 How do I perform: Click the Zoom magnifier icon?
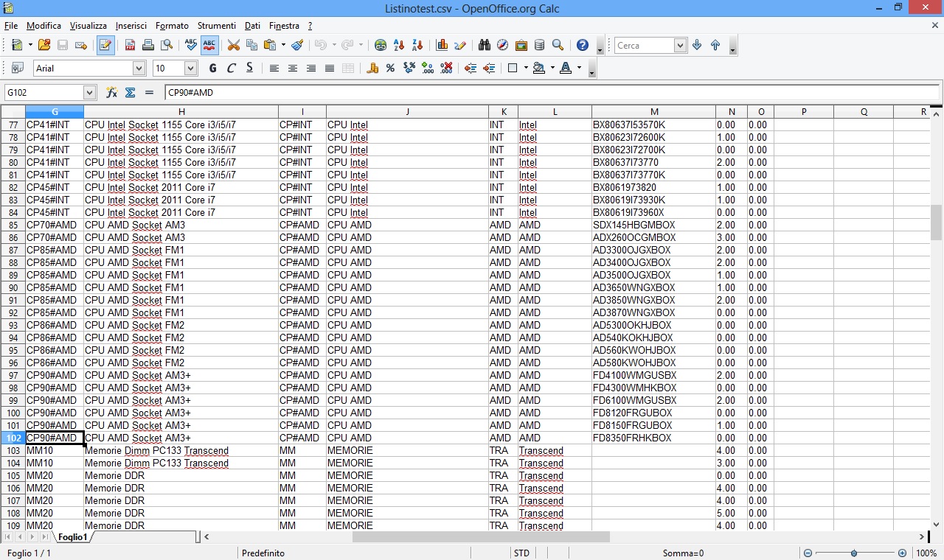(x=558, y=45)
